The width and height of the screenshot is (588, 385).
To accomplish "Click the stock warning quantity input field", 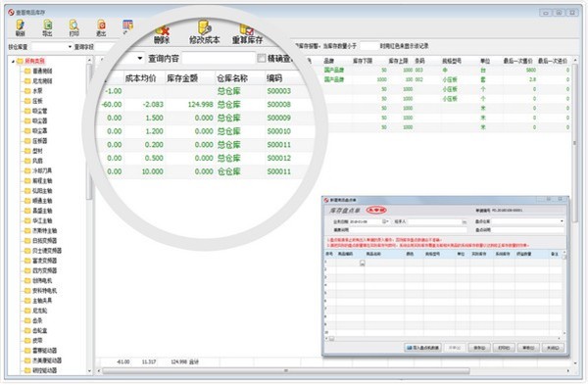I will pos(368,46).
